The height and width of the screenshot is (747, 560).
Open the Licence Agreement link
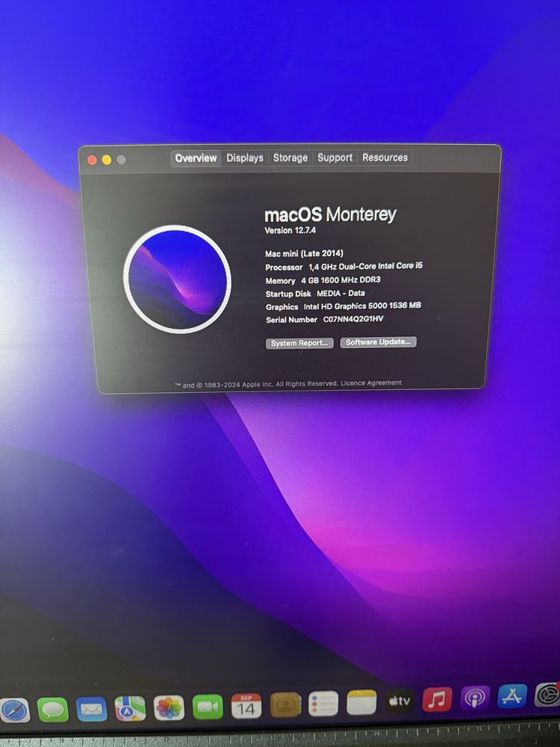pos(371,382)
